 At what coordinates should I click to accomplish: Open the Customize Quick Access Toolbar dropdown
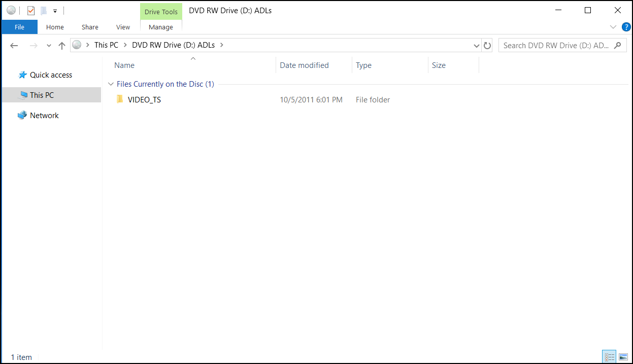tap(55, 11)
